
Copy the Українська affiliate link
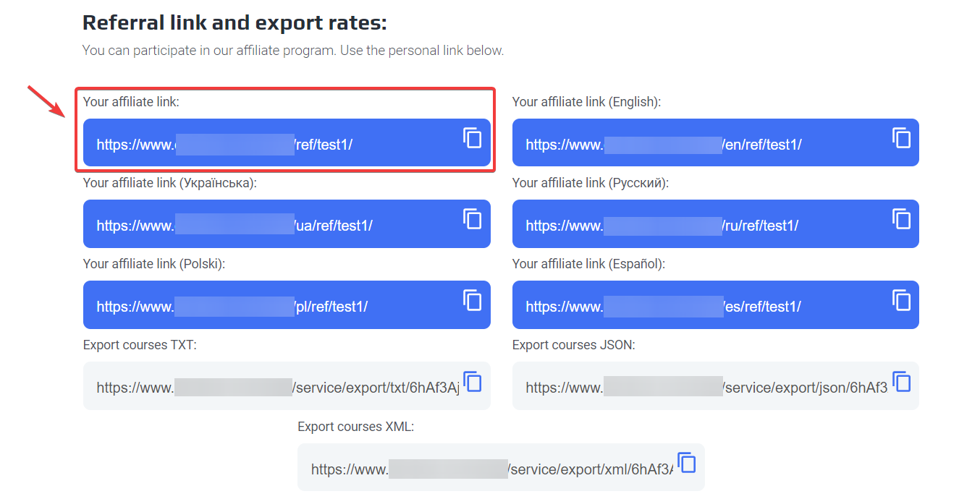(472, 218)
